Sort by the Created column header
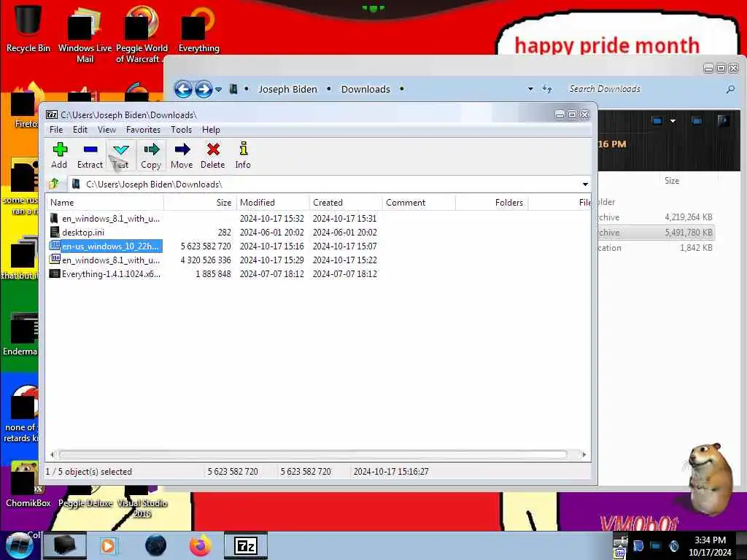Image resolution: width=747 pixels, height=560 pixels. pos(346,203)
